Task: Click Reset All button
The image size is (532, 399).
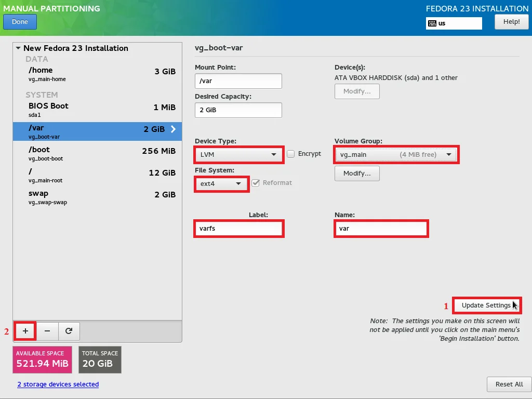Action: tap(509, 384)
